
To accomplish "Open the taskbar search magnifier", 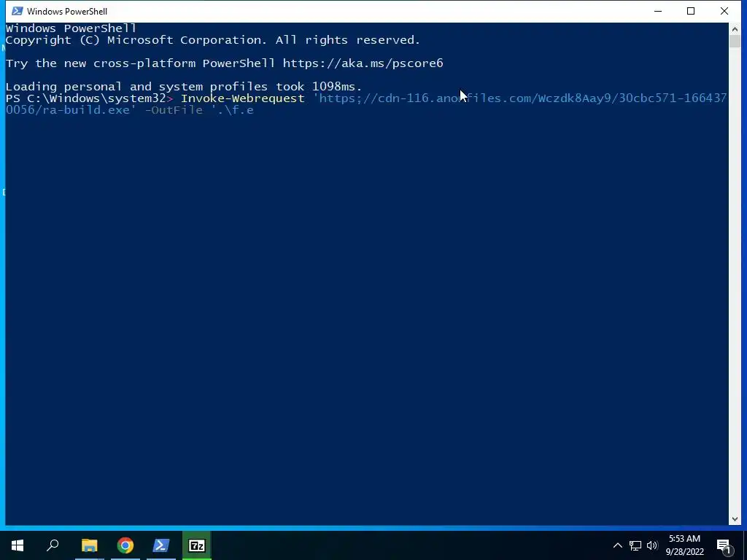I will (x=53, y=545).
